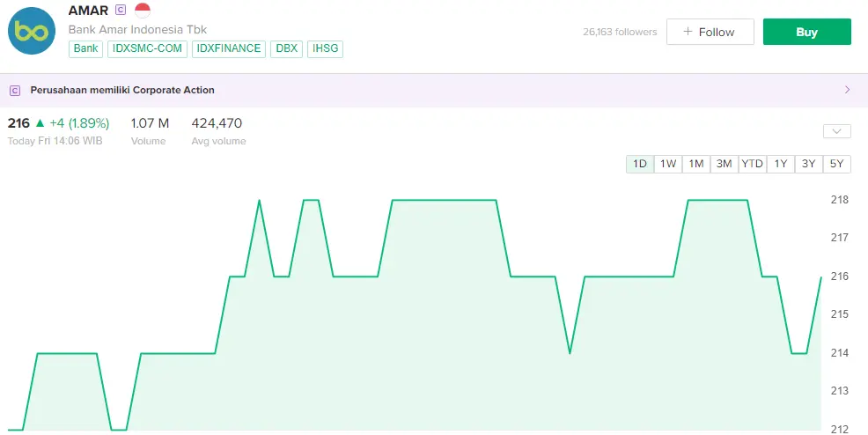
Task: Select the 1D timeframe tab
Action: (x=640, y=164)
